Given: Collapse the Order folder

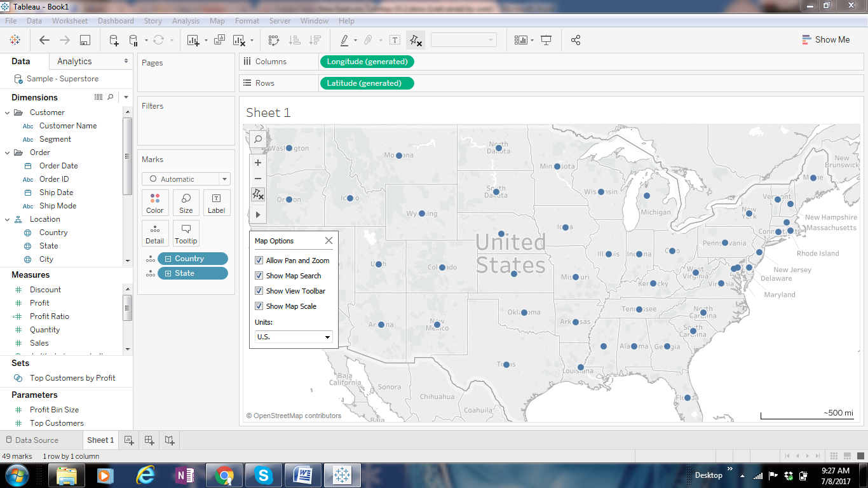Looking at the screenshot, I should tap(8, 152).
